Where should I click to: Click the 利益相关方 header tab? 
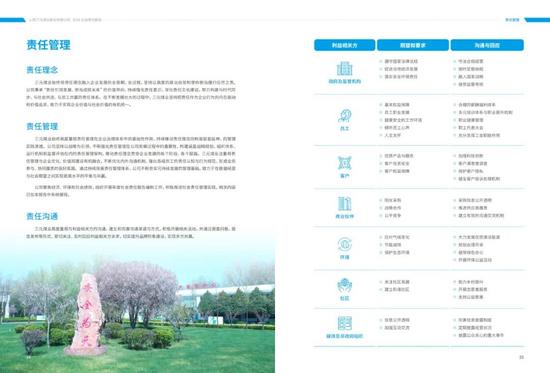point(344,45)
